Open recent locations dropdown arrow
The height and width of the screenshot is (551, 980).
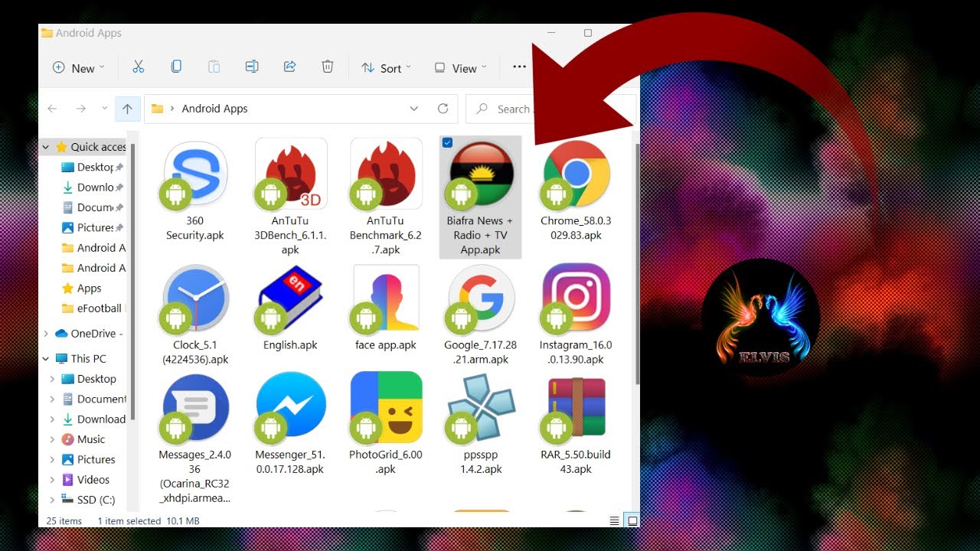pyautogui.click(x=105, y=109)
